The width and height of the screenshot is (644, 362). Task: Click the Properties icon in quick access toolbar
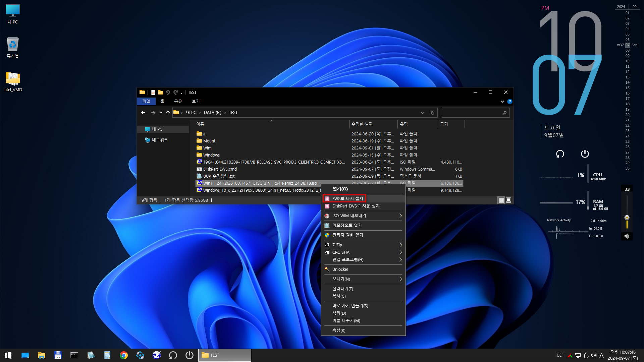coord(153,93)
